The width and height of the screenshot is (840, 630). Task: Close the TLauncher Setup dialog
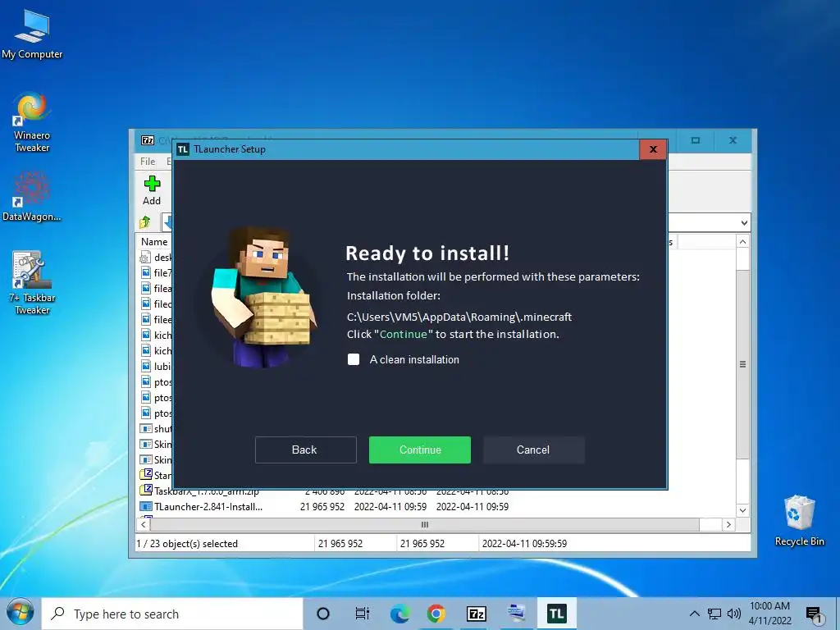pyautogui.click(x=653, y=149)
